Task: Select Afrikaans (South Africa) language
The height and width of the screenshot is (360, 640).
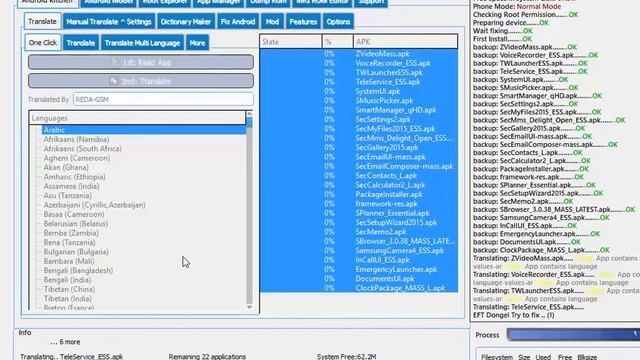Action: click(82, 149)
